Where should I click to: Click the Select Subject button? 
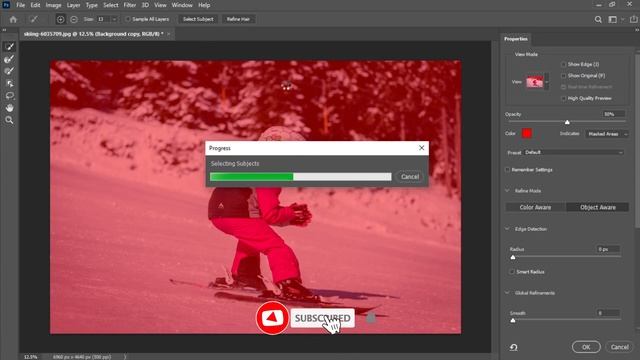point(198,19)
